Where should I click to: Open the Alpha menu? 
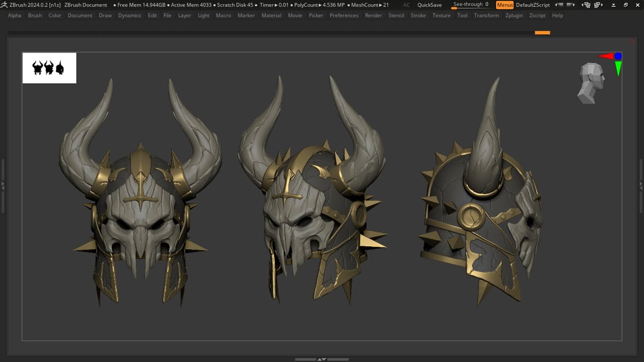point(15,16)
